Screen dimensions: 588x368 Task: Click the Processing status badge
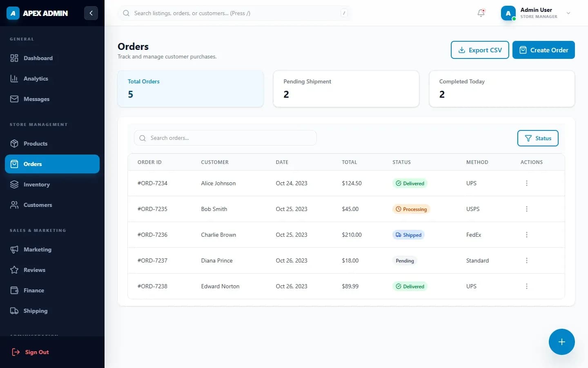411,209
